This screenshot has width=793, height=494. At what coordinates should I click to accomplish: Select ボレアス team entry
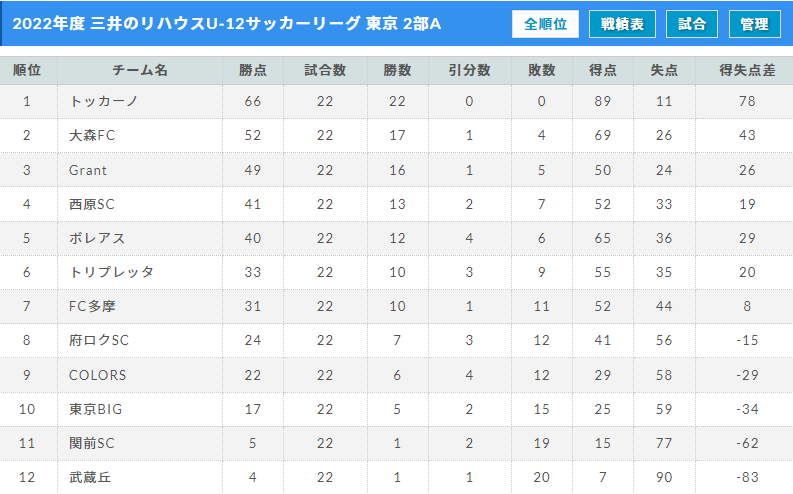[x=97, y=238]
